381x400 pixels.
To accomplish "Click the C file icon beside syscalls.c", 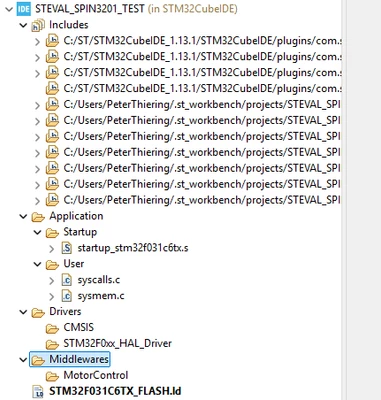I will (x=67, y=280).
